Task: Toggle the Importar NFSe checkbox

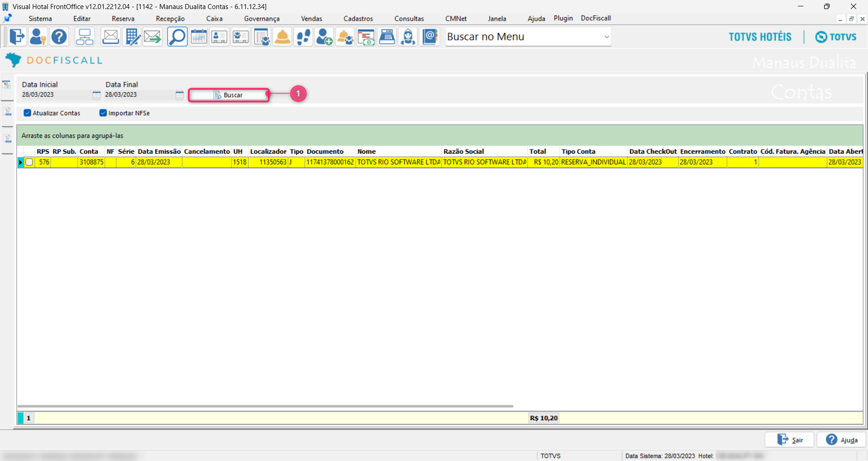Action: [x=103, y=113]
